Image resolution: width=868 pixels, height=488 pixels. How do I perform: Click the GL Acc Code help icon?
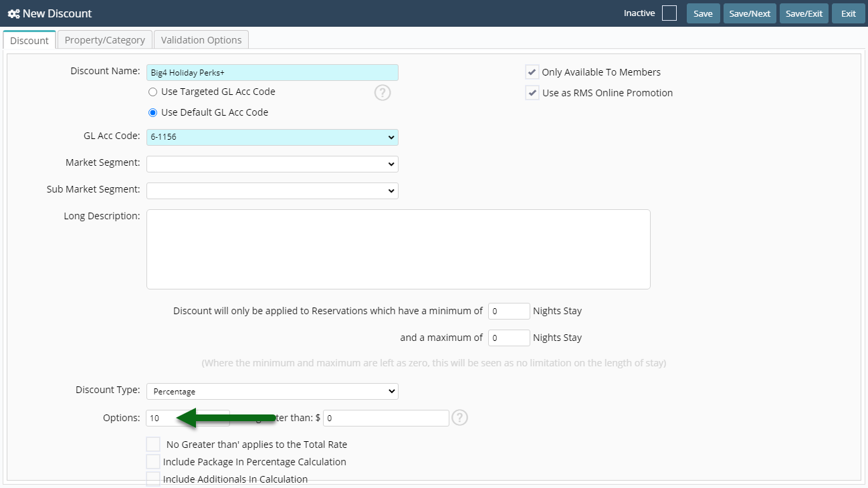click(x=383, y=93)
